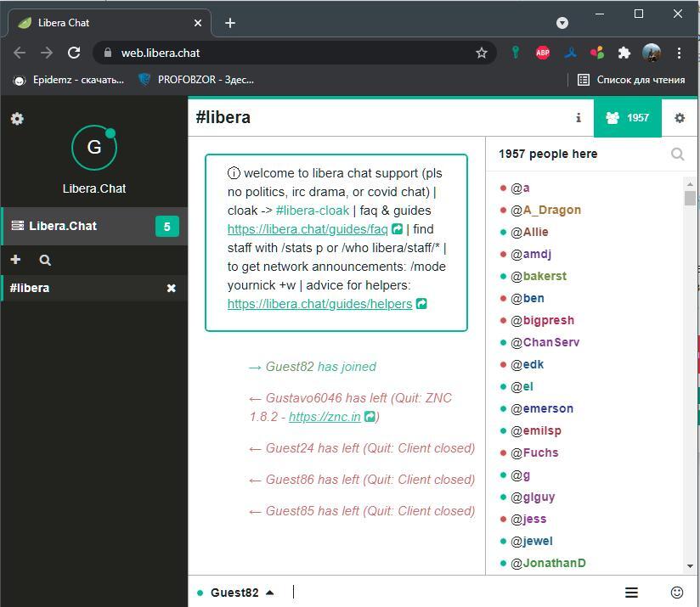Toggle the 1957 user list button
Screen dimensions: 700x607
tap(628, 118)
